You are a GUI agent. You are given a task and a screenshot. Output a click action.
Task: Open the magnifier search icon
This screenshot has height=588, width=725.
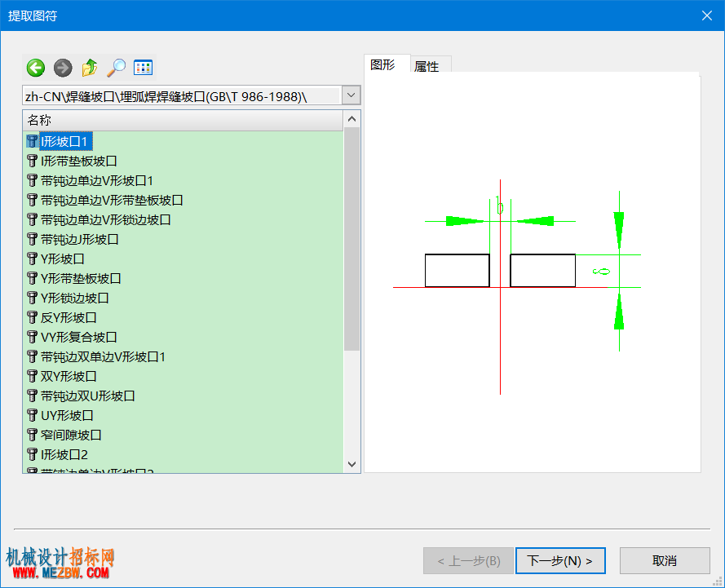click(x=116, y=68)
